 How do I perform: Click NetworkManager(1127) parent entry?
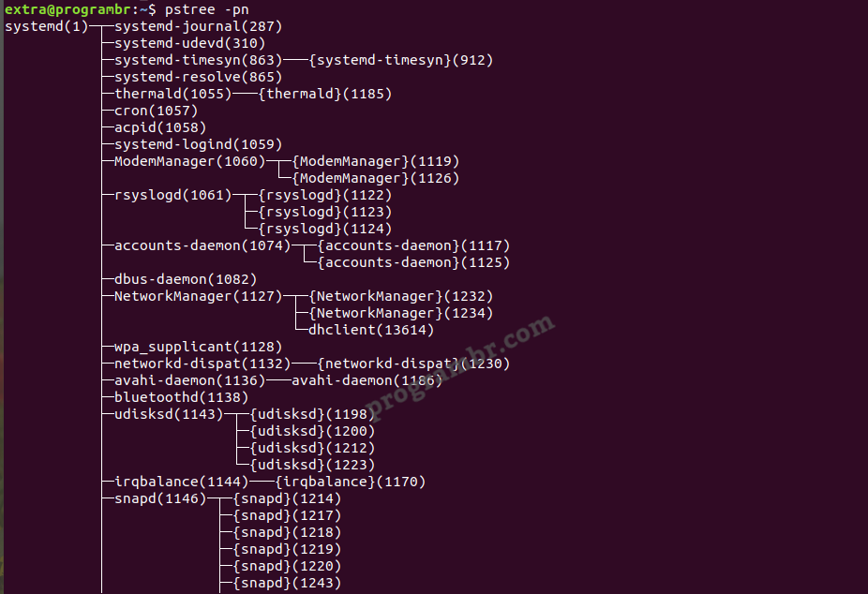198,296
